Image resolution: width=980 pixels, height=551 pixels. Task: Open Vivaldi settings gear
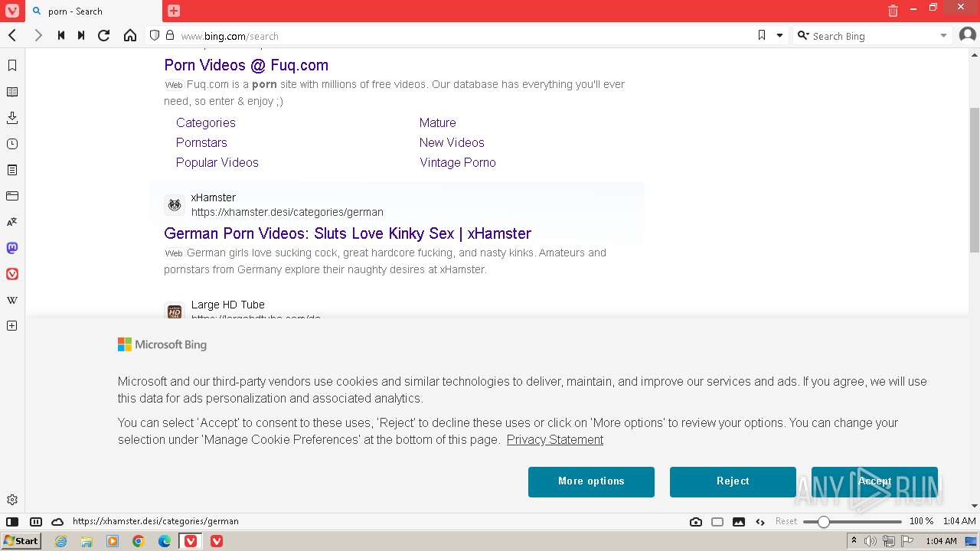coord(12,500)
